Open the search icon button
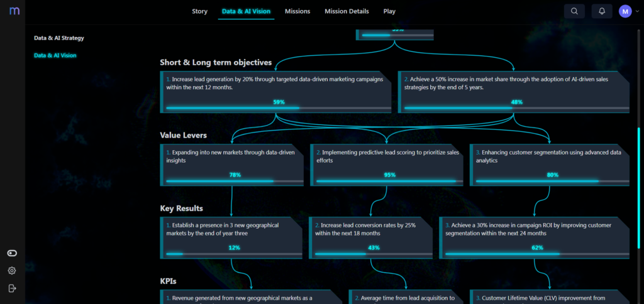Image resolution: width=644 pixels, height=304 pixels. pyautogui.click(x=574, y=11)
